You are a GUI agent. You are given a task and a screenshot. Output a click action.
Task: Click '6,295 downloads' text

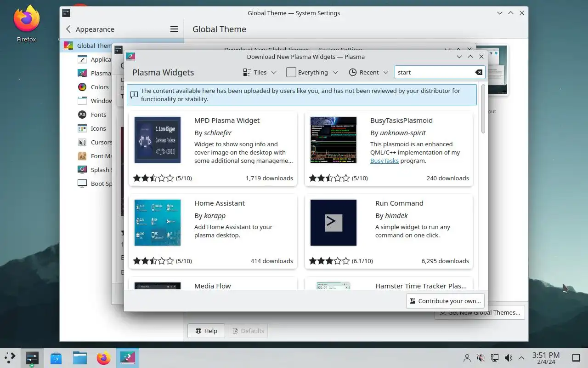pyautogui.click(x=445, y=261)
